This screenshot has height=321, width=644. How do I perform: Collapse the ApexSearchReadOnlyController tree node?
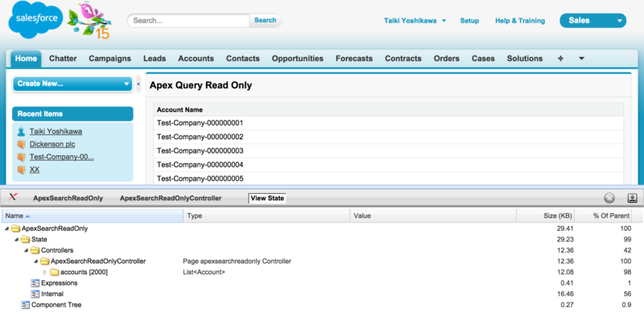coord(36,261)
